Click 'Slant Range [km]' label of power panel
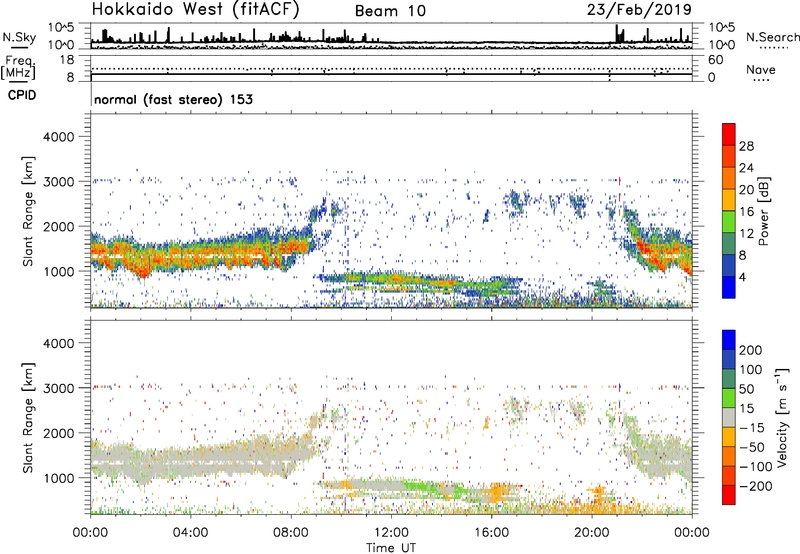The image size is (800, 554). (x=28, y=211)
